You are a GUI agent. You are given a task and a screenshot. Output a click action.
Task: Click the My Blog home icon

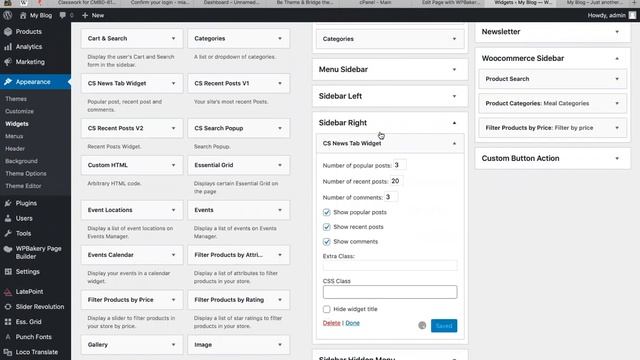pyautogui.click(x=23, y=16)
